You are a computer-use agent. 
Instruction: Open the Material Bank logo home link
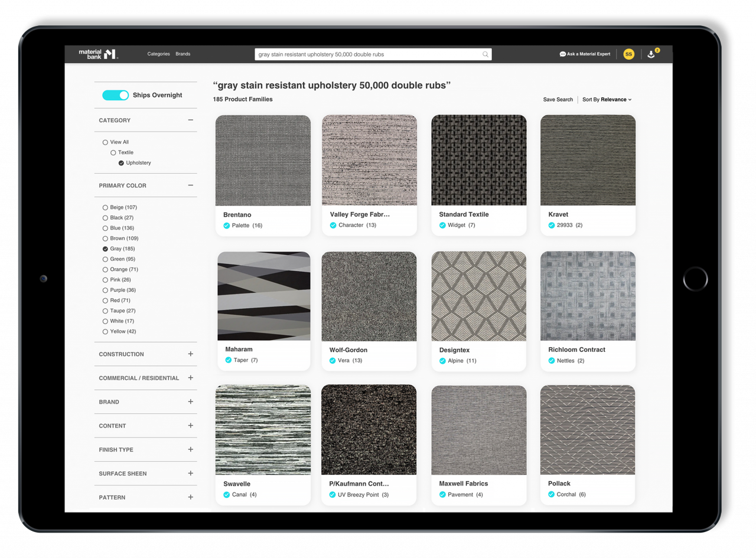pyautogui.click(x=99, y=54)
